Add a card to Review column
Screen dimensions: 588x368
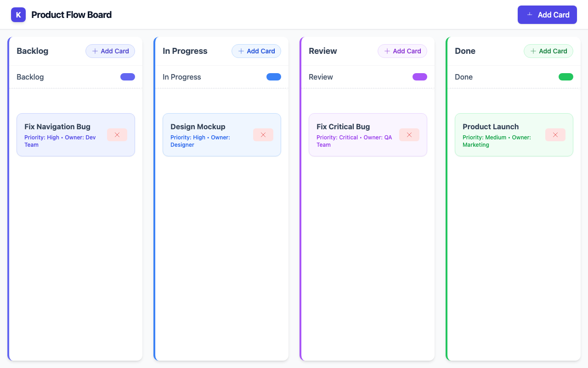click(402, 51)
